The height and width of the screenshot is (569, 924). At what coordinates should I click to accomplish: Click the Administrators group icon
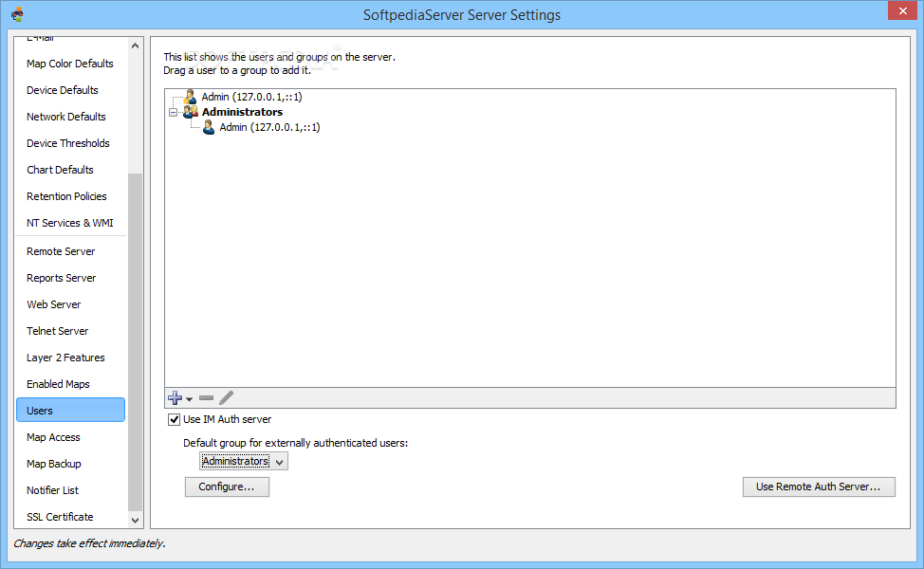click(x=191, y=112)
